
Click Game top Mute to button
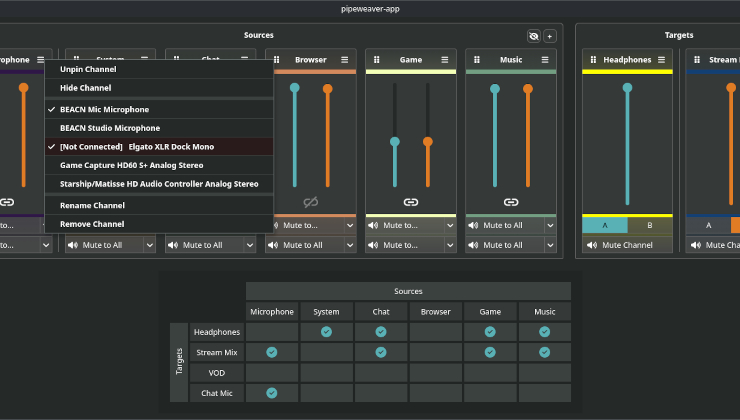click(x=405, y=226)
